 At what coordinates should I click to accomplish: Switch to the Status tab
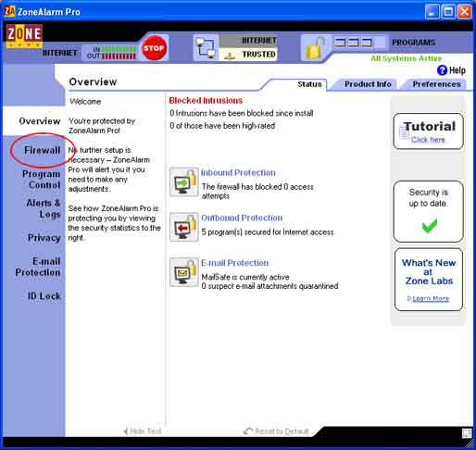click(309, 84)
